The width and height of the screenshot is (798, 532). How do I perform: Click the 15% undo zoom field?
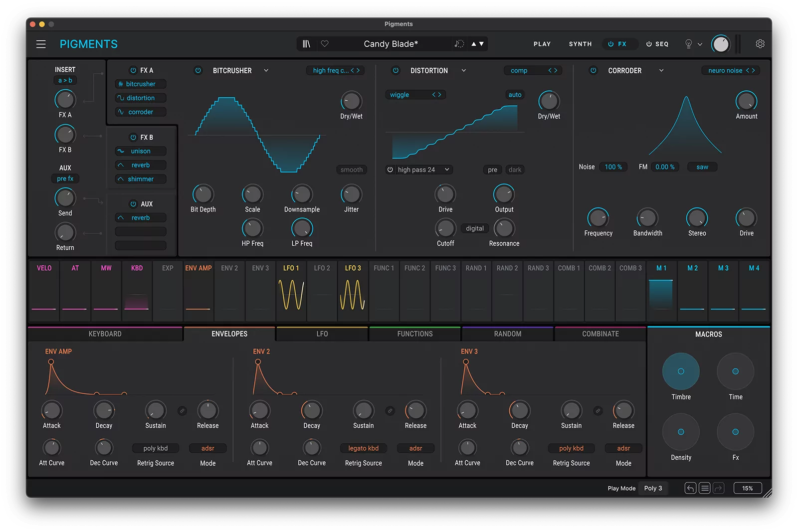747,488
